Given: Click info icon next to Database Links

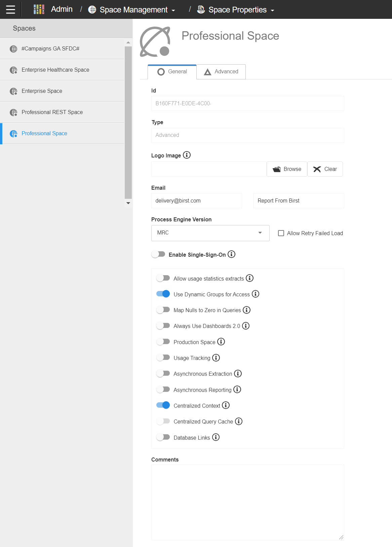Looking at the screenshot, I should (215, 437).
